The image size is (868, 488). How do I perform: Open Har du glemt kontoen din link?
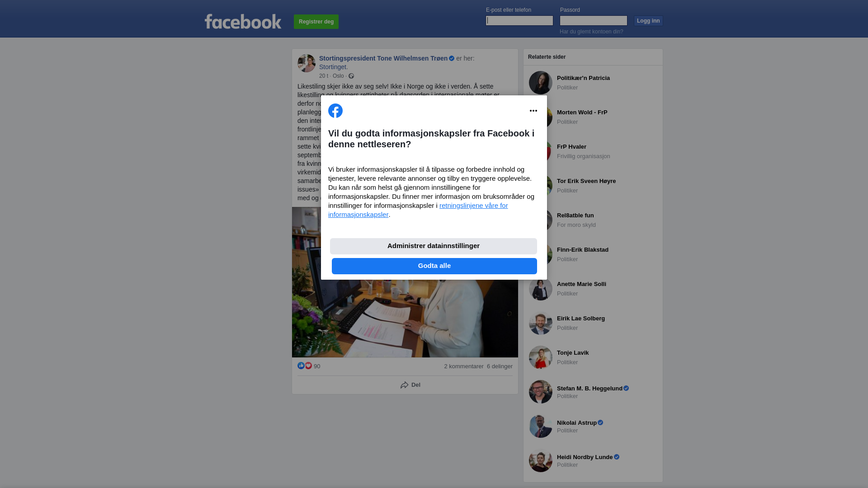[x=591, y=32]
